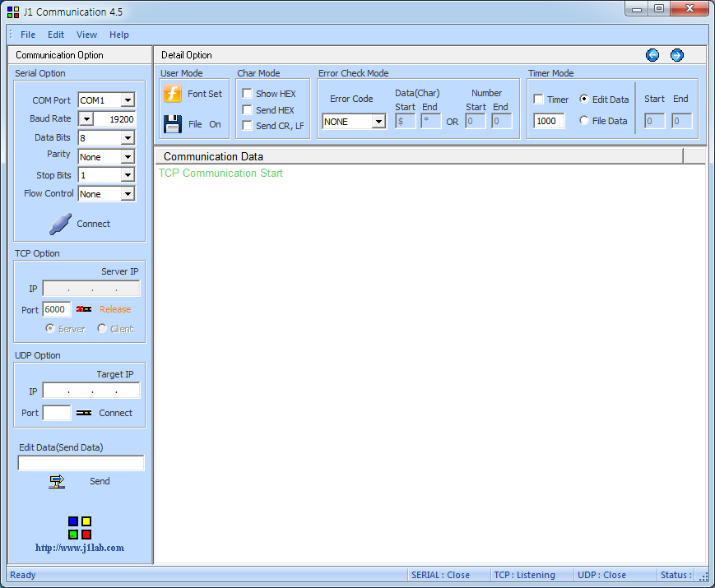Viewport: 715px width, 588px height.
Task: Click the UDP Connect label
Action: click(116, 413)
